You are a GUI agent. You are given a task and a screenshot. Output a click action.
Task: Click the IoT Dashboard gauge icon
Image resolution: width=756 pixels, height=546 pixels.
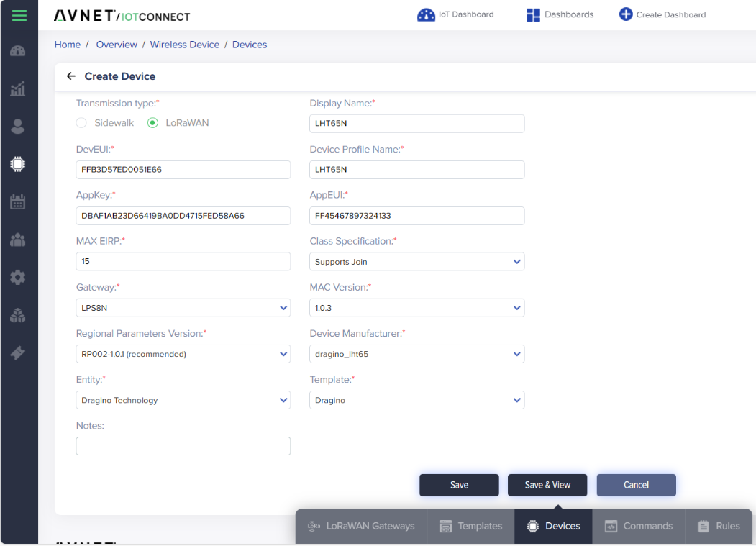426,15
